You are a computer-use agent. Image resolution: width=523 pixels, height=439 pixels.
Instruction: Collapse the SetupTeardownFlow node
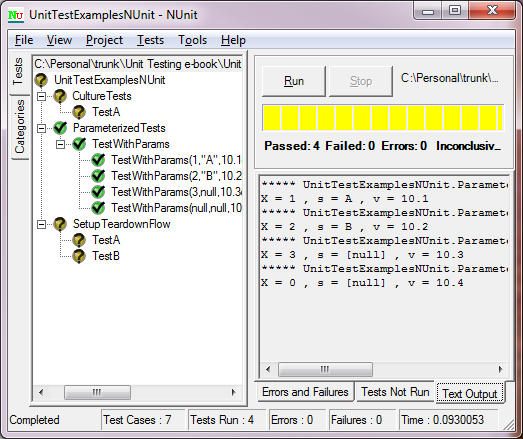(41, 225)
